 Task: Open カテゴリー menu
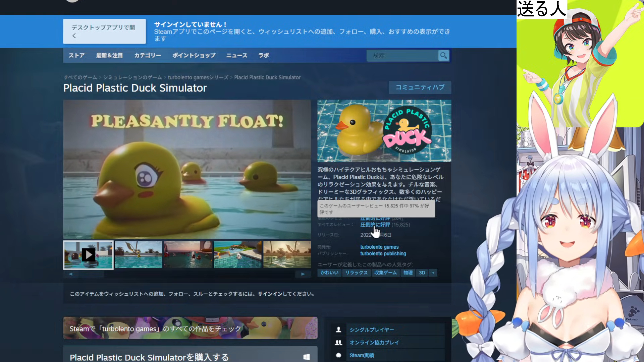[x=148, y=55]
